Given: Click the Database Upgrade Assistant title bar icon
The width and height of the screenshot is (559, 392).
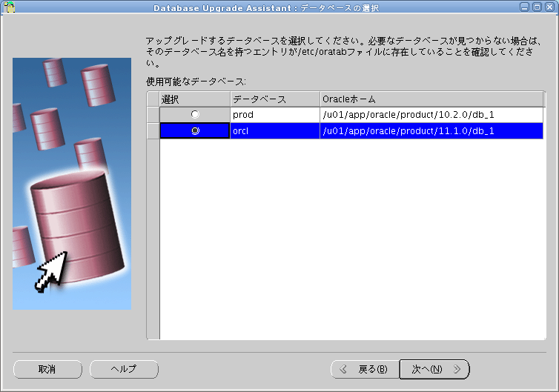Looking at the screenshot, I should point(10,7).
